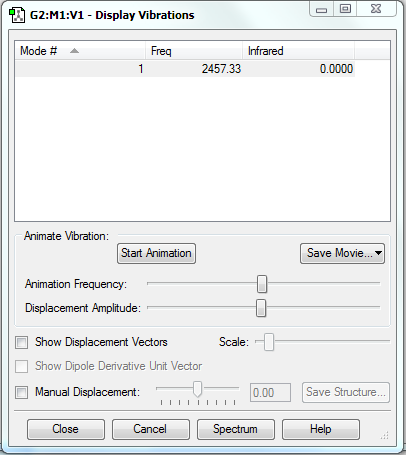This screenshot has width=406, height=455.
Task: Select the 2457.33 frequency value
Action: click(x=221, y=69)
